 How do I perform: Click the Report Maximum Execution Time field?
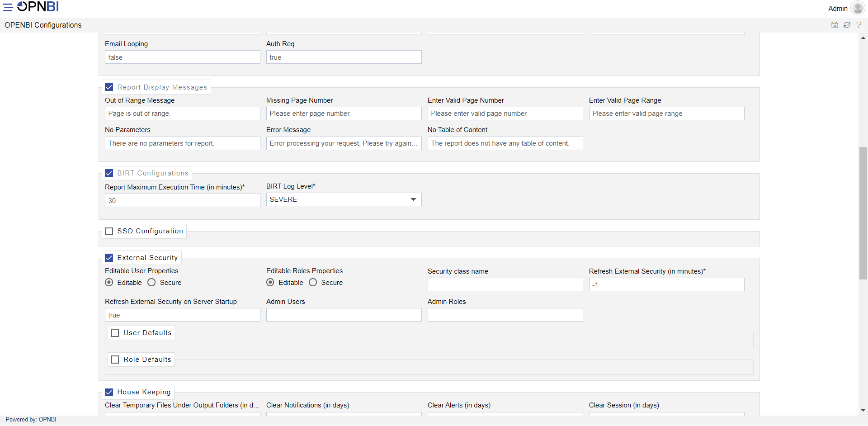(183, 200)
